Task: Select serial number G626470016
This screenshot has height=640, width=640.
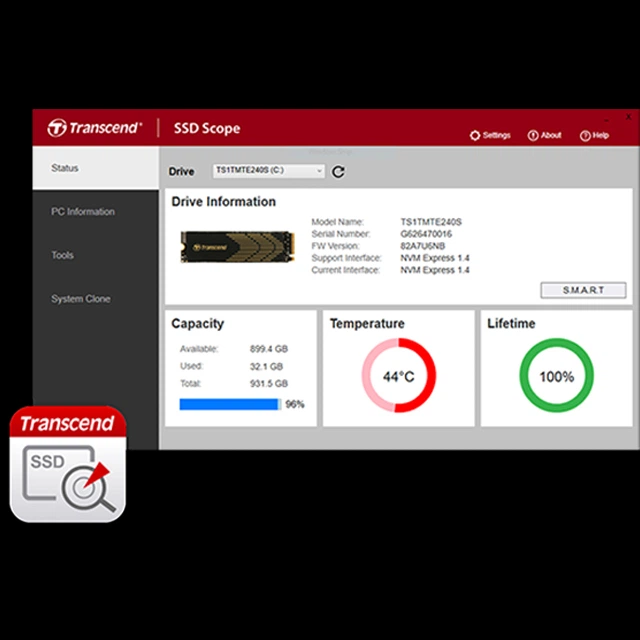Action: click(426, 234)
